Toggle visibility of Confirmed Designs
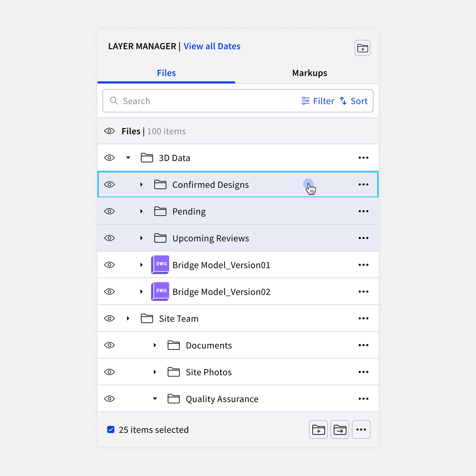The height and width of the screenshot is (476, 476). tap(109, 184)
